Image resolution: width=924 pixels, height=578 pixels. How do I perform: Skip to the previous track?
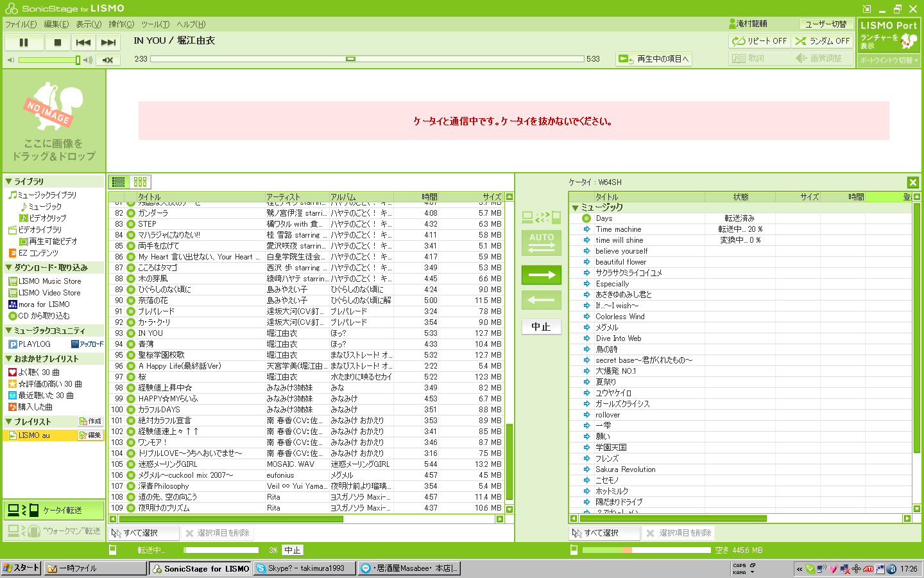[x=83, y=42]
